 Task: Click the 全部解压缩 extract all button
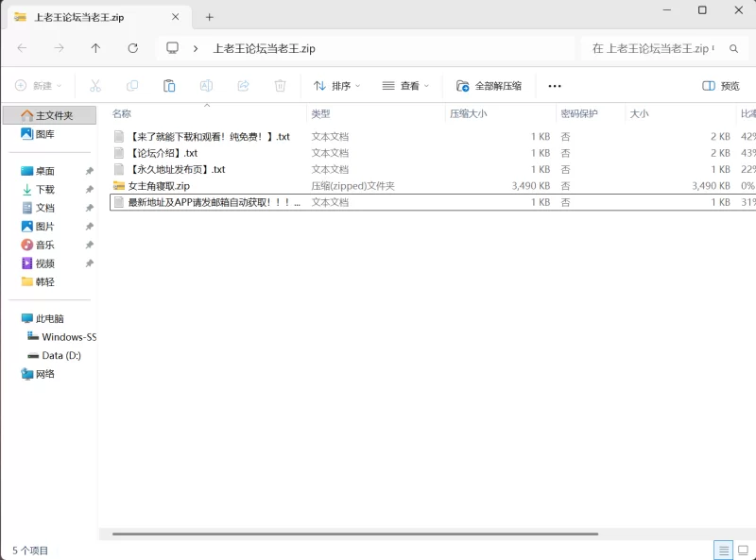pos(489,86)
